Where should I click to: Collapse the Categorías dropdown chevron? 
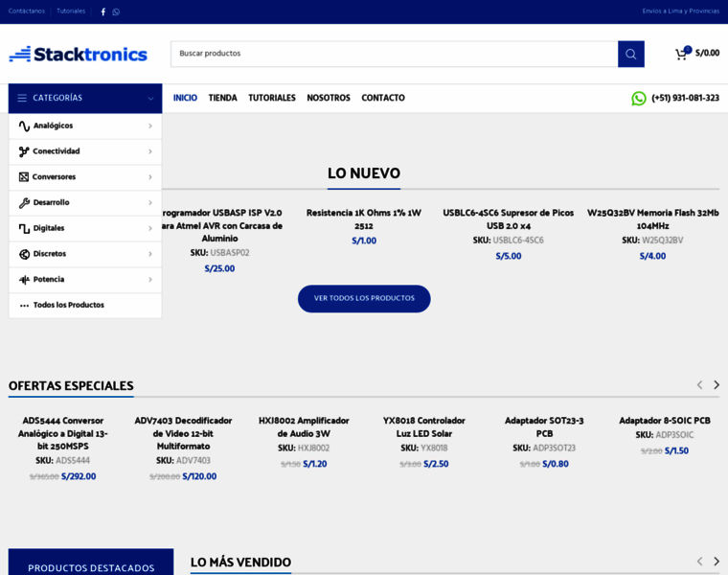point(150,98)
